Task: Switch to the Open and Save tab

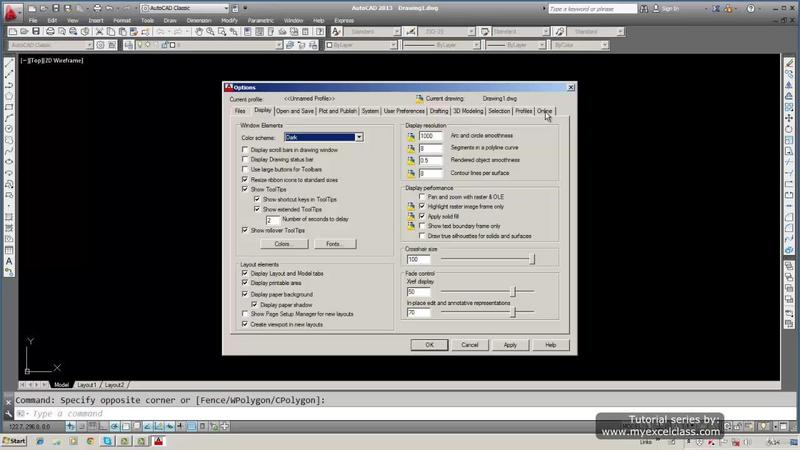Action: [295, 111]
